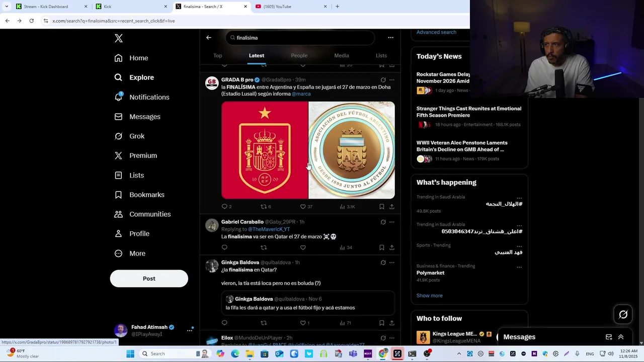Open Notifications in the sidebar
The image size is (644, 362).
pos(142,97)
